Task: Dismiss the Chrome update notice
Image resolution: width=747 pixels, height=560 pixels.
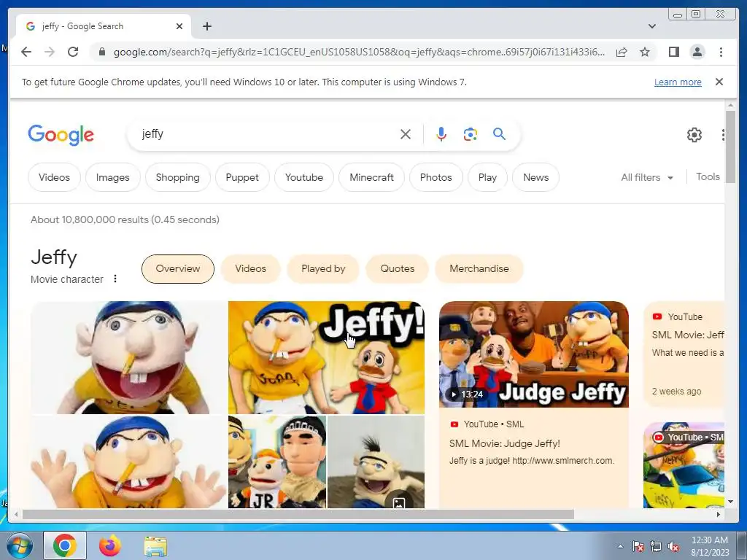Action: pos(719,82)
